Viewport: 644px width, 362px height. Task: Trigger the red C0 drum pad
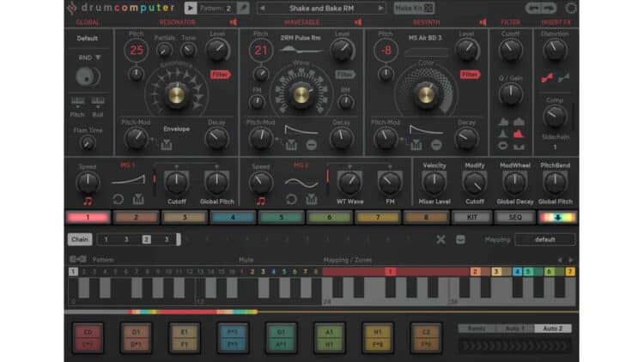pyautogui.click(x=88, y=338)
